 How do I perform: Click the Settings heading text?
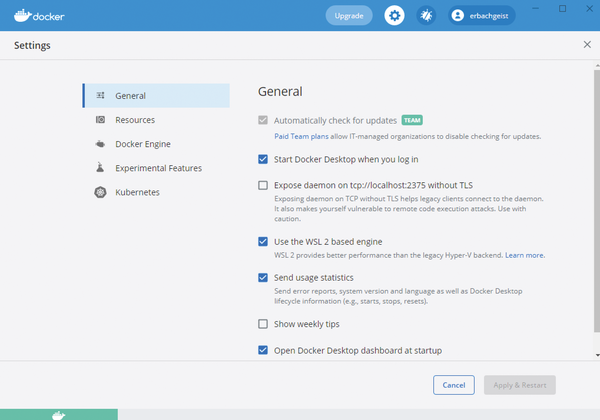pos(32,45)
